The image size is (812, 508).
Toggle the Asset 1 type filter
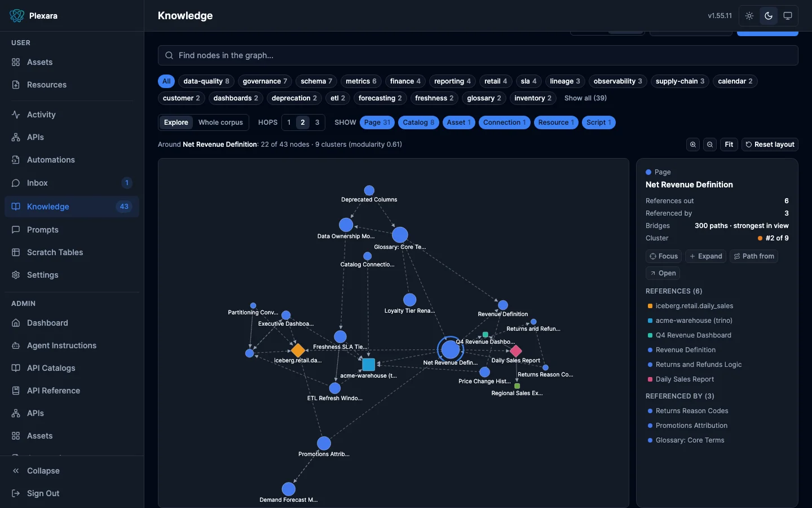[x=459, y=122]
